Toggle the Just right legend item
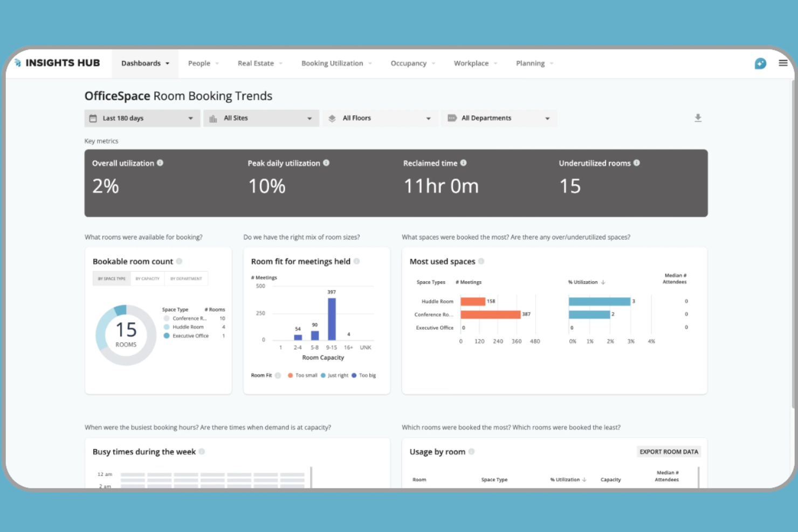This screenshot has width=798, height=532. click(334, 376)
